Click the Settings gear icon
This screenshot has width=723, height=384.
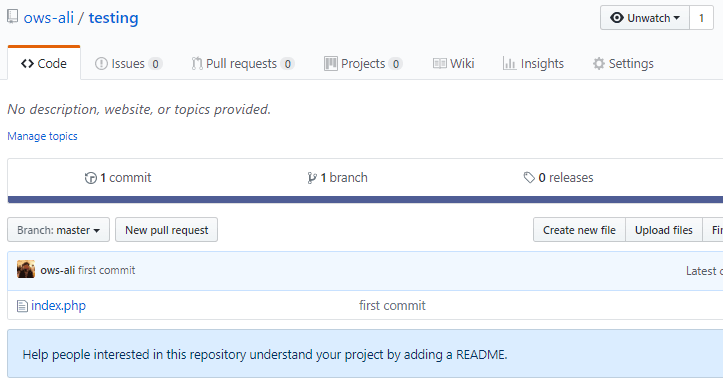tap(599, 64)
